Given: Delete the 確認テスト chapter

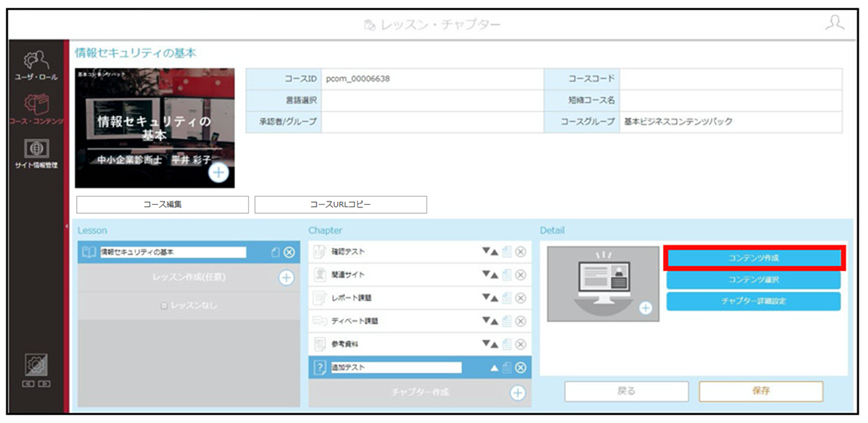Looking at the screenshot, I should point(520,252).
